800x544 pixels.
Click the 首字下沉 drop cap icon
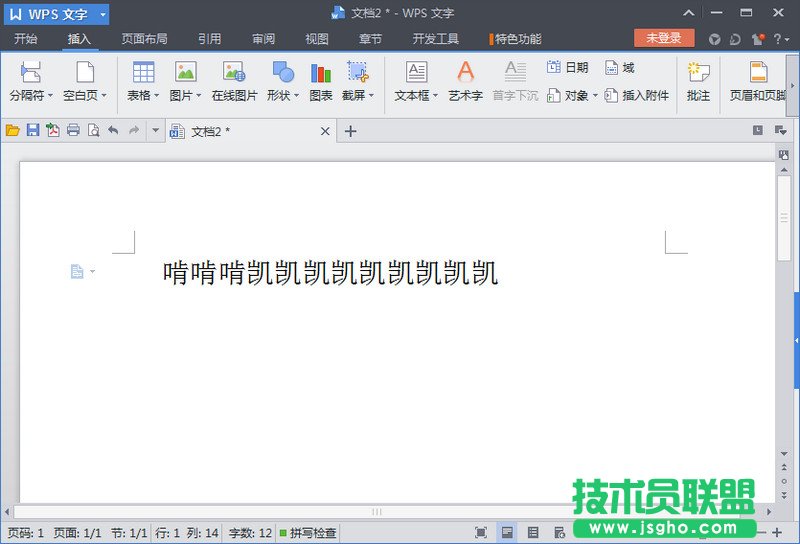[515, 72]
